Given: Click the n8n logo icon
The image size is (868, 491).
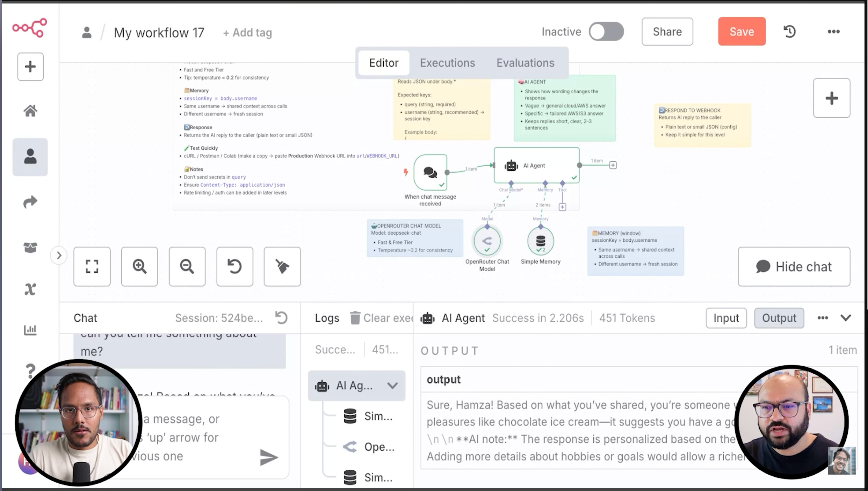Looking at the screenshot, I should 30,28.
